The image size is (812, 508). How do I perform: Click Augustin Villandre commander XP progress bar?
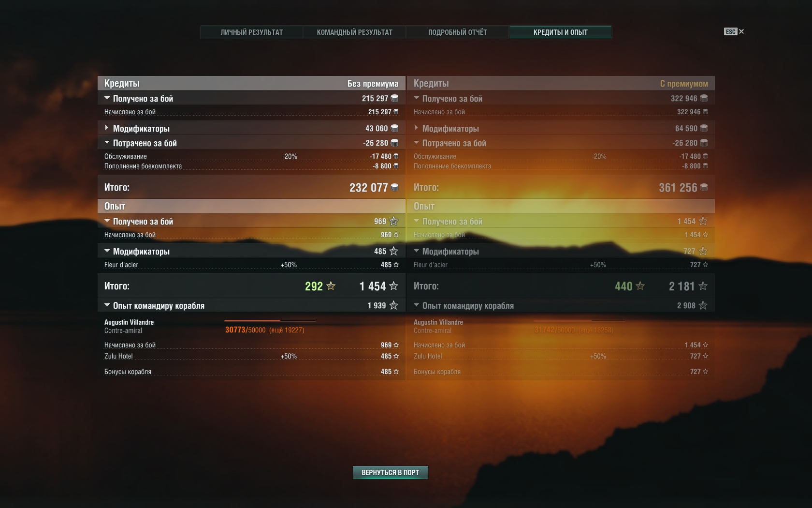pyautogui.click(x=270, y=321)
